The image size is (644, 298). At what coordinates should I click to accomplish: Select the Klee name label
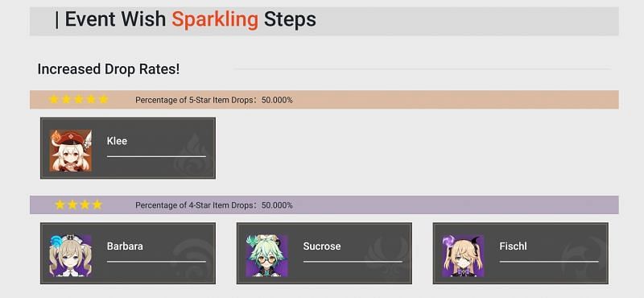pyautogui.click(x=117, y=141)
